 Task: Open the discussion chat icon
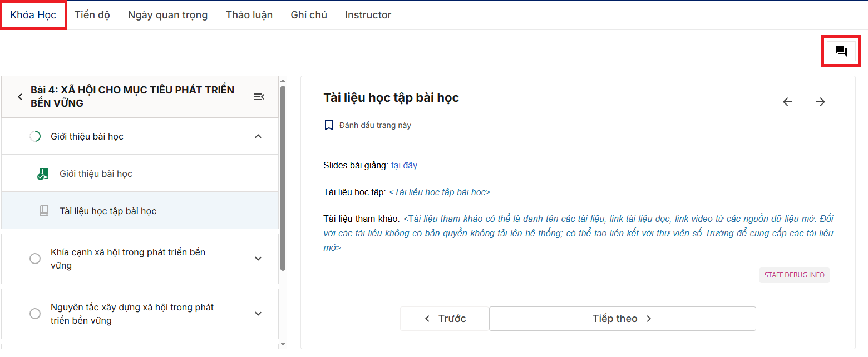click(x=841, y=51)
